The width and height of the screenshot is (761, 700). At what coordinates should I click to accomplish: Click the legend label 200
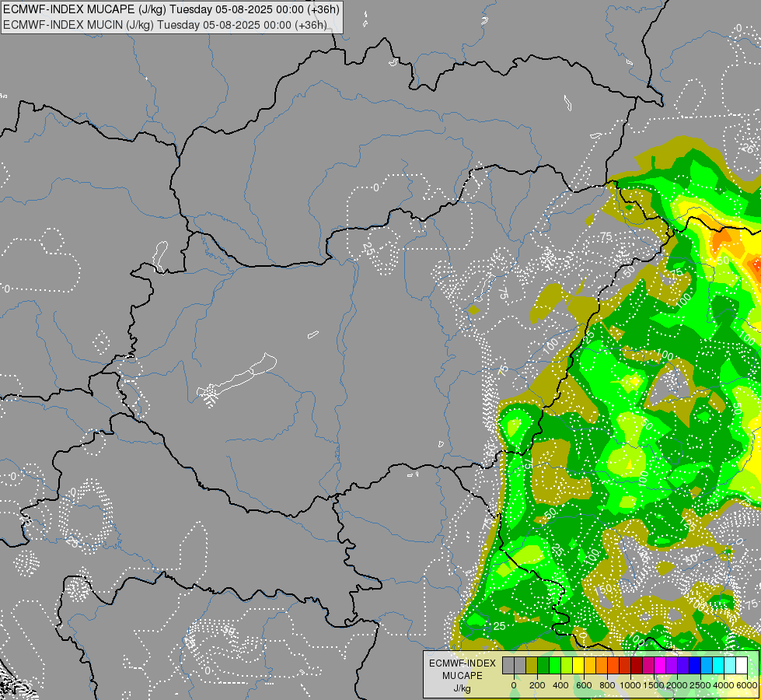coord(537,685)
